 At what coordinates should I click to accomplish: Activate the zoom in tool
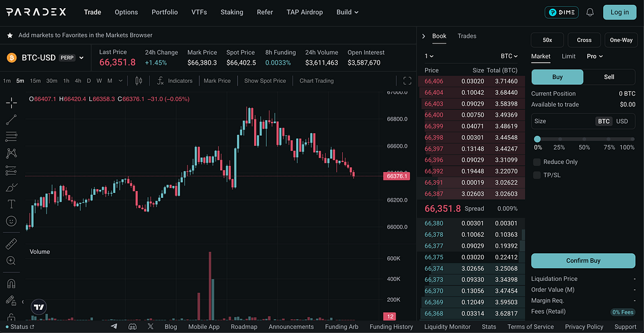pos(11,260)
